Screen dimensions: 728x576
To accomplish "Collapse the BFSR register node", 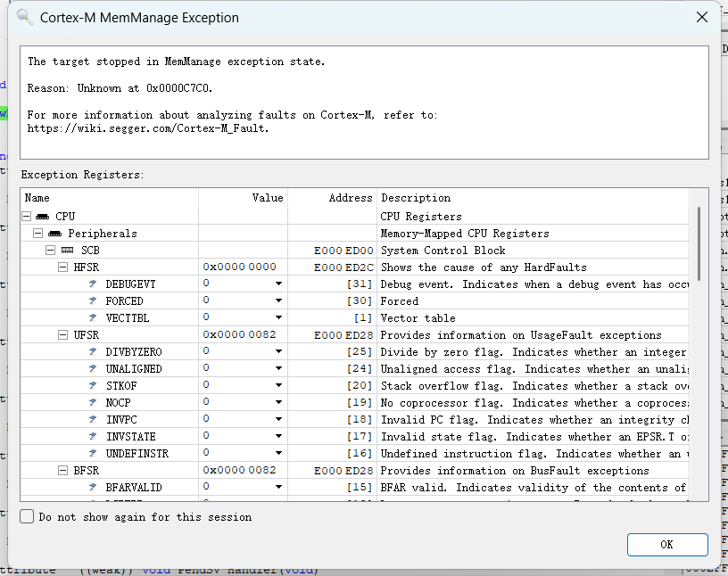I will 63,471.
